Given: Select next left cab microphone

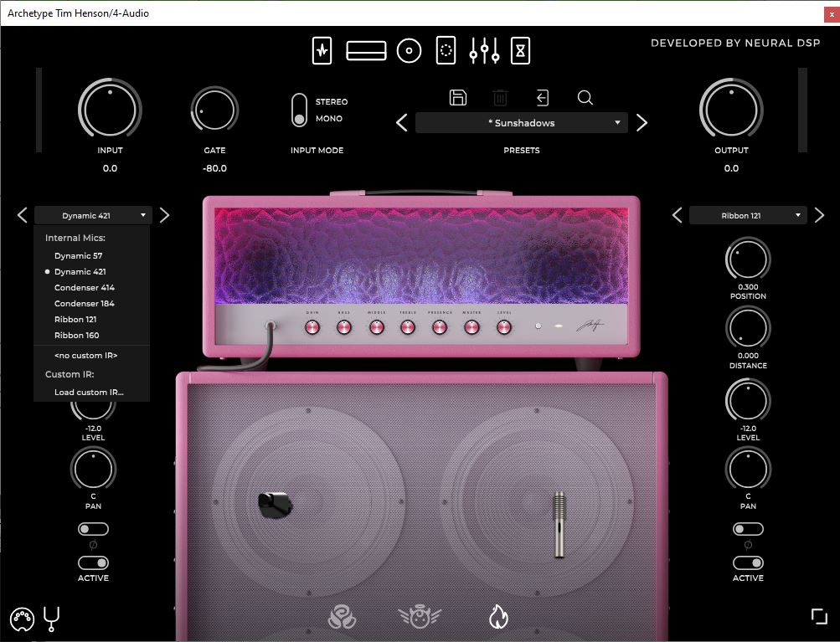Looking at the screenshot, I should [164, 215].
